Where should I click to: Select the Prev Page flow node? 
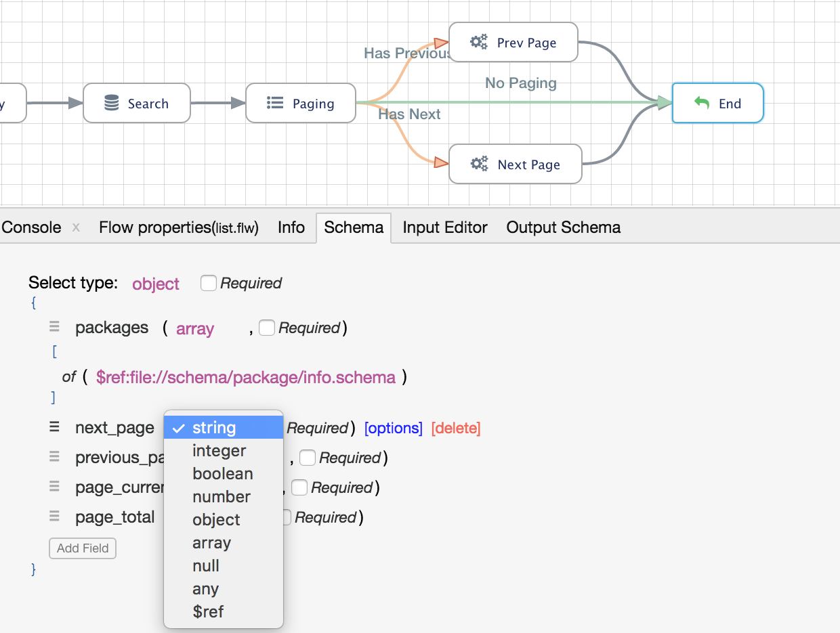pyautogui.click(x=513, y=42)
